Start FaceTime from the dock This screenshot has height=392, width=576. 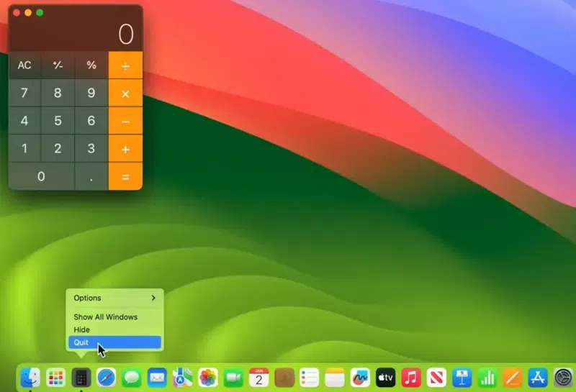point(233,378)
